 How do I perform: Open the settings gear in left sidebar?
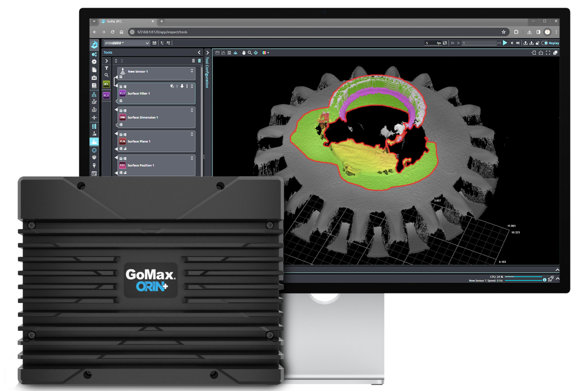click(94, 62)
